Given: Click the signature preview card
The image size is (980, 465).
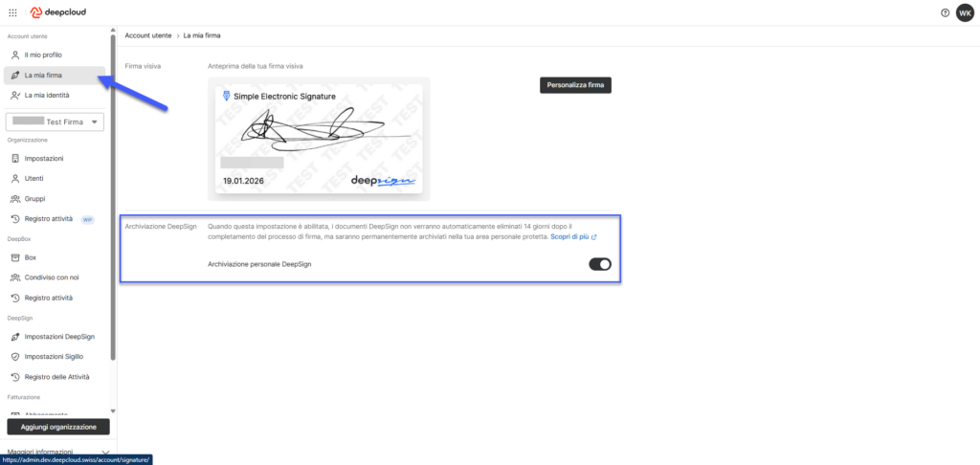Looking at the screenshot, I should pos(319,139).
